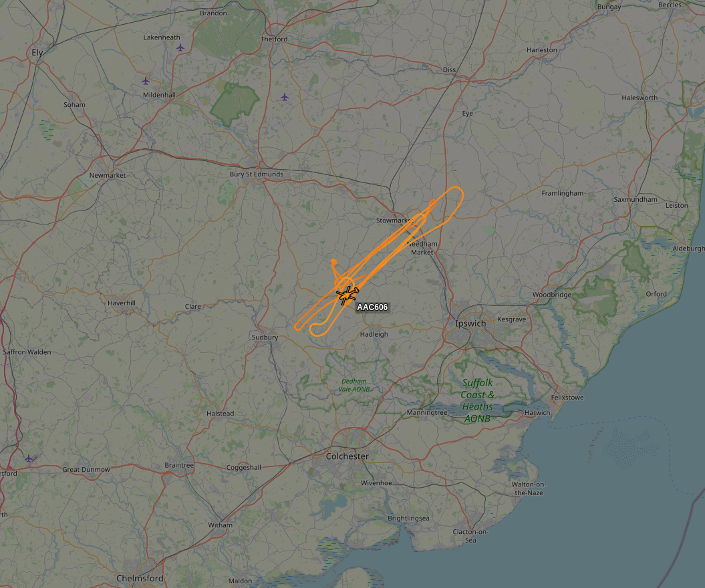Viewport: 705px width, 588px height.
Task: Click the Suffolk Coast & Heaths AONB label
Action: tap(478, 400)
